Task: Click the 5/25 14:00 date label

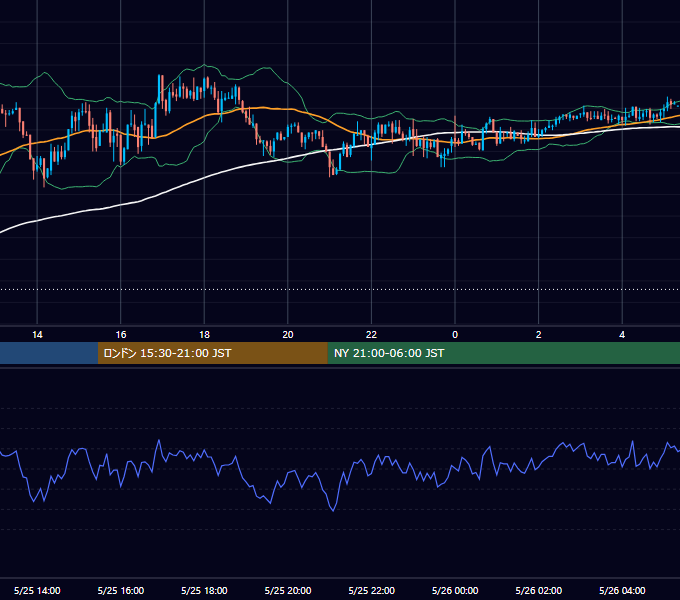Action: coord(37,590)
